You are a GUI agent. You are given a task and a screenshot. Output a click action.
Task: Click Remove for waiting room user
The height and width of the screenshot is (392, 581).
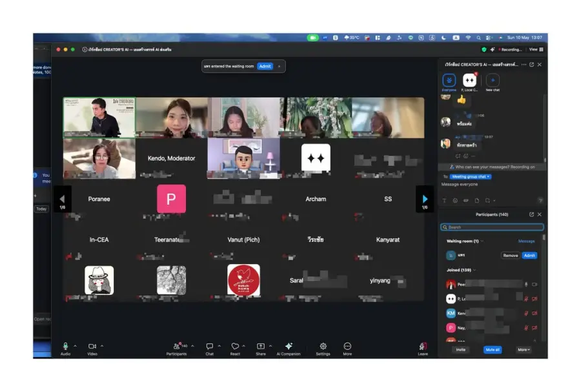(x=510, y=255)
